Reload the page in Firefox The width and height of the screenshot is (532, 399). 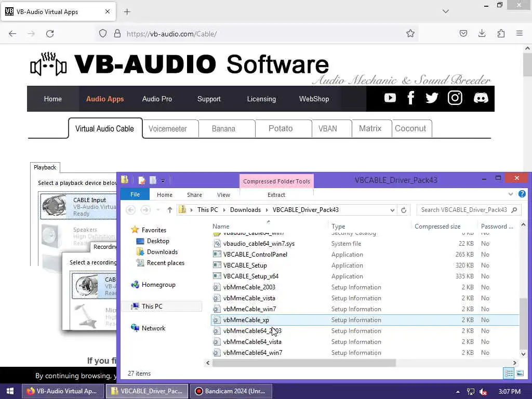point(50,34)
